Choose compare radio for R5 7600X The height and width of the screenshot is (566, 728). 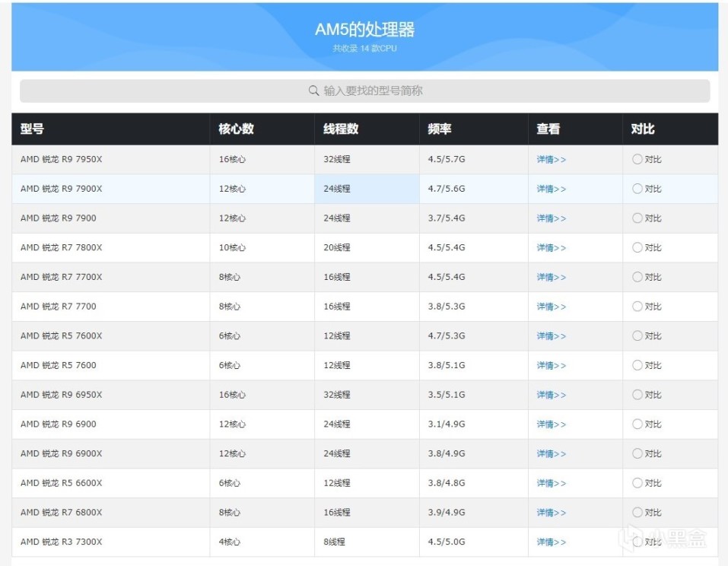637,335
